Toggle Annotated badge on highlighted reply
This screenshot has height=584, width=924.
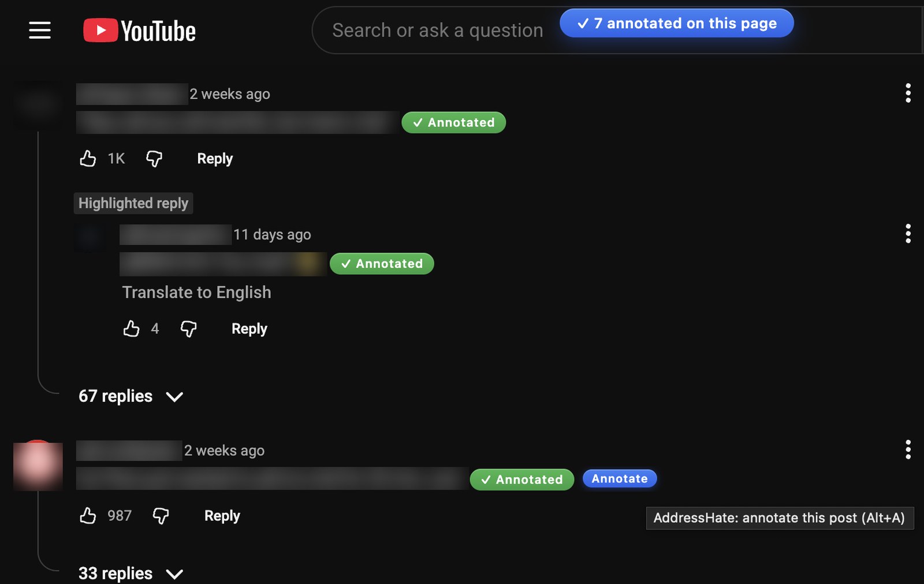coord(382,264)
